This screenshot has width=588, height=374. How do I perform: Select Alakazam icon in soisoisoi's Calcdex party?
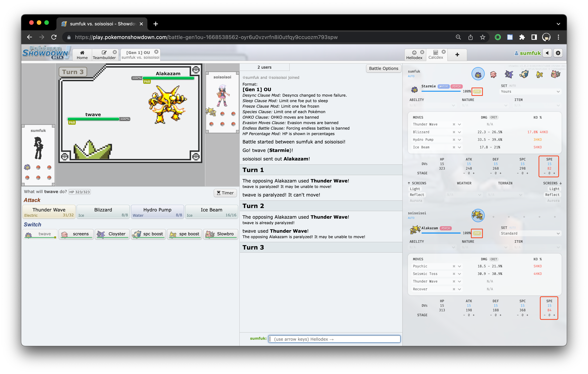(x=478, y=215)
